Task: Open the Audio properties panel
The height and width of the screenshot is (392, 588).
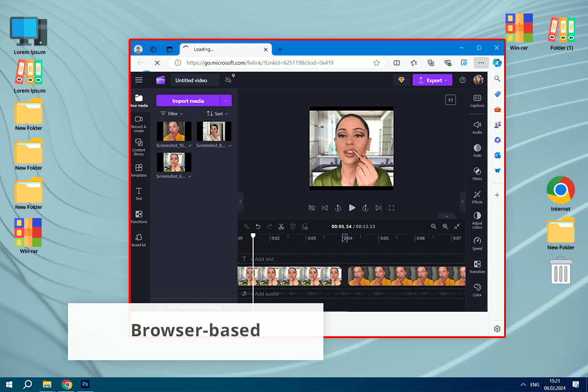Action: tap(477, 127)
